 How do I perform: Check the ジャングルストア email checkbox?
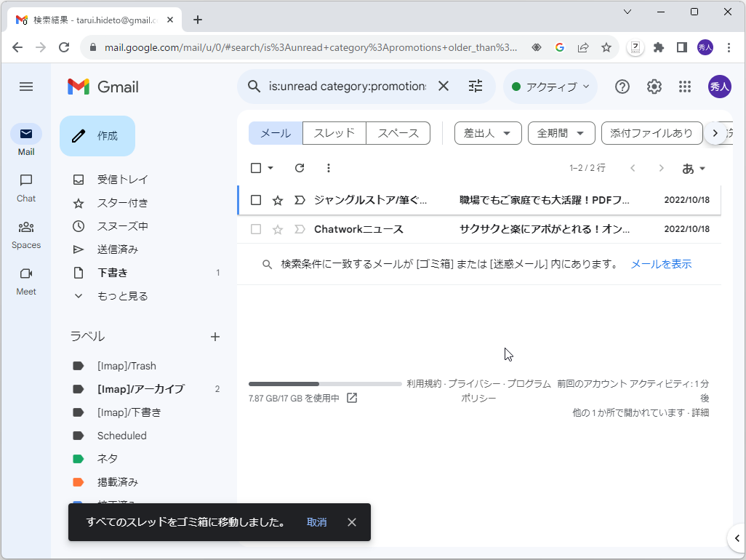pos(255,199)
